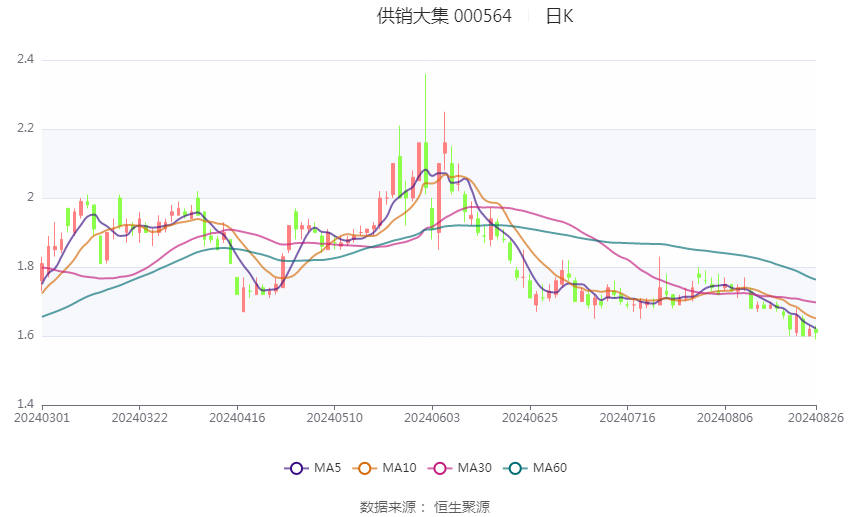Viewport: 850px width, 517px height.
Task: Toggle the MA30 legend series
Action: 460,468
